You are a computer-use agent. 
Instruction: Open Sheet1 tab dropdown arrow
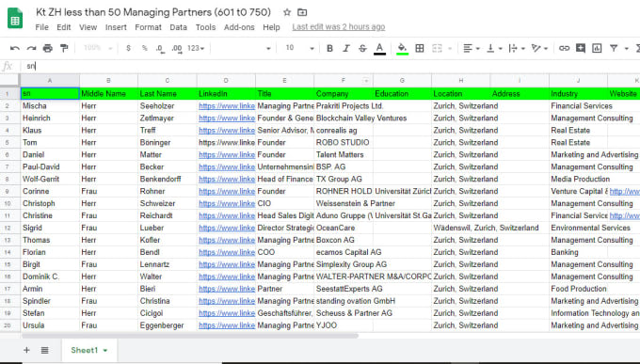pyautogui.click(x=105, y=351)
